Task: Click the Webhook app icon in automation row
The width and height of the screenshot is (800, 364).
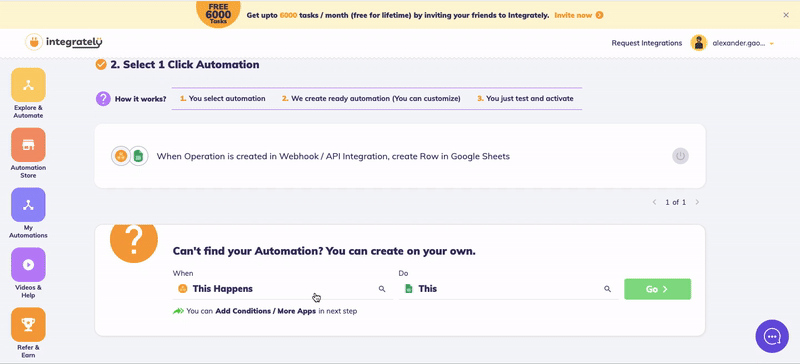Action: [x=121, y=156]
